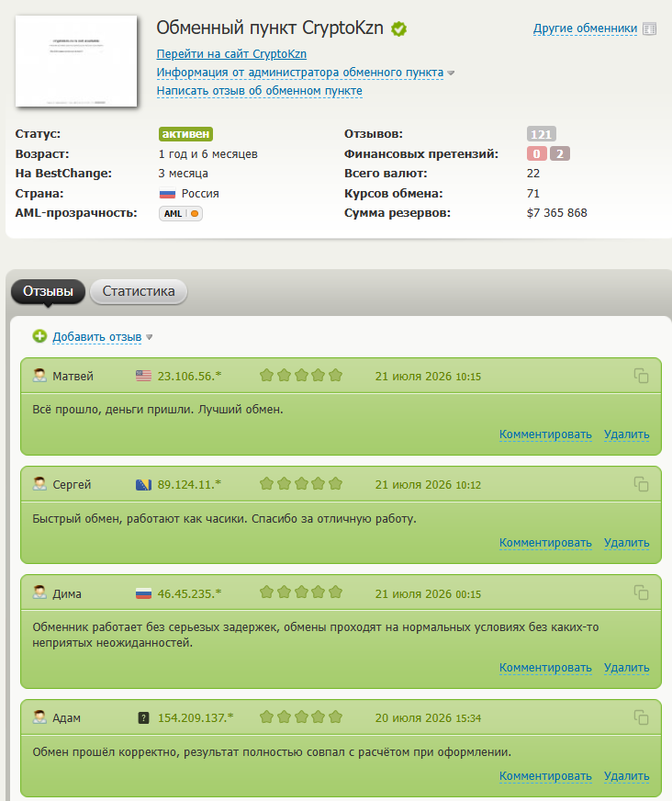Open the Перейти на сайт CryptoKzn link
Screen dimensions: 672x801
231,54
